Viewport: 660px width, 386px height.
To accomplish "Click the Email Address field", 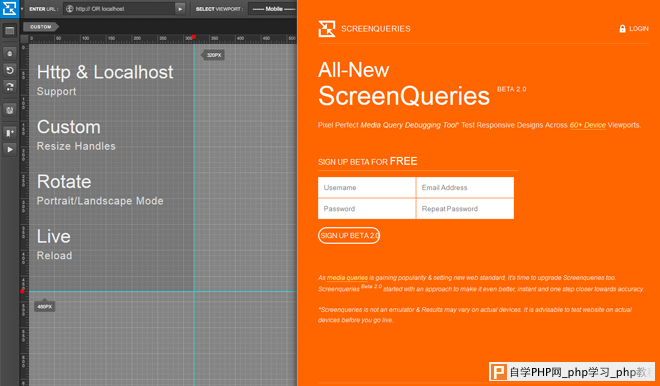I will point(465,187).
